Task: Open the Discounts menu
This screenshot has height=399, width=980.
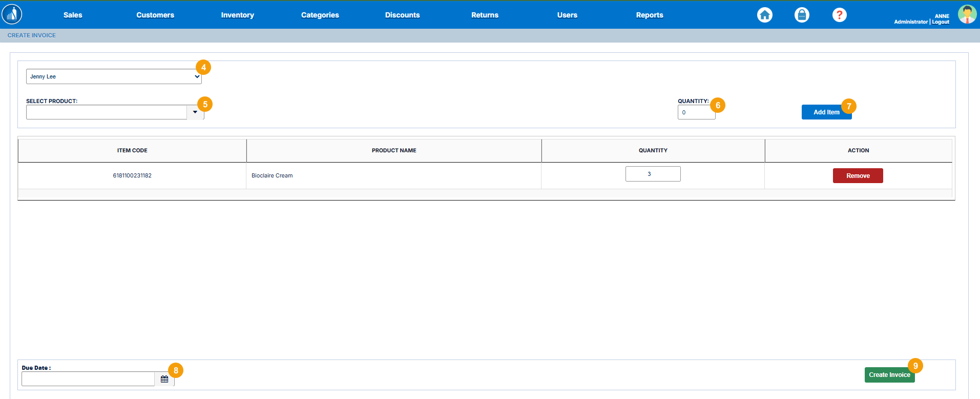Action: pos(402,15)
